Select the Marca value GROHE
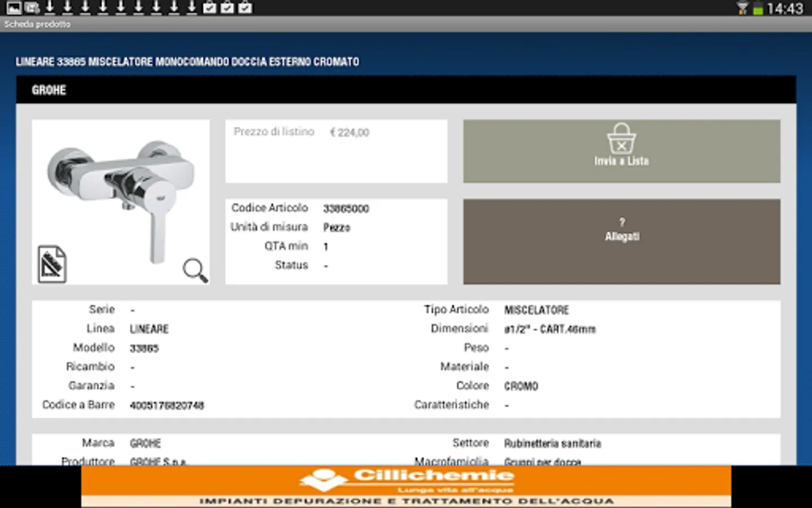 (145, 443)
